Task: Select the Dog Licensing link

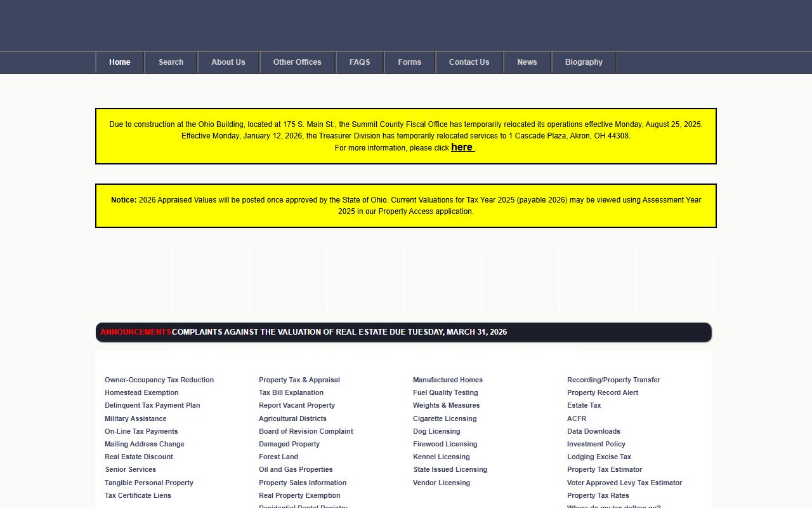Action: [436, 431]
